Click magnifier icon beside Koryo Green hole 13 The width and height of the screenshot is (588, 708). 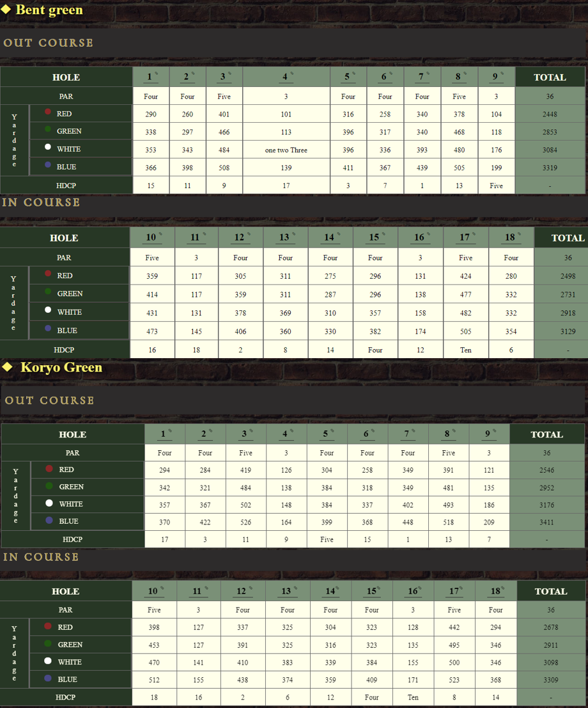295,588
